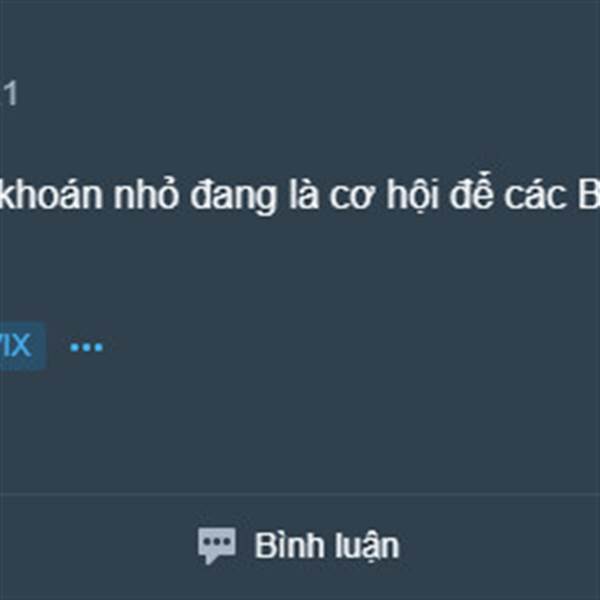Image resolution: width=600 pixels, height=600 pixels.
Task: Tap the three dots next to VIX
Action: click(x=86, y=347)
